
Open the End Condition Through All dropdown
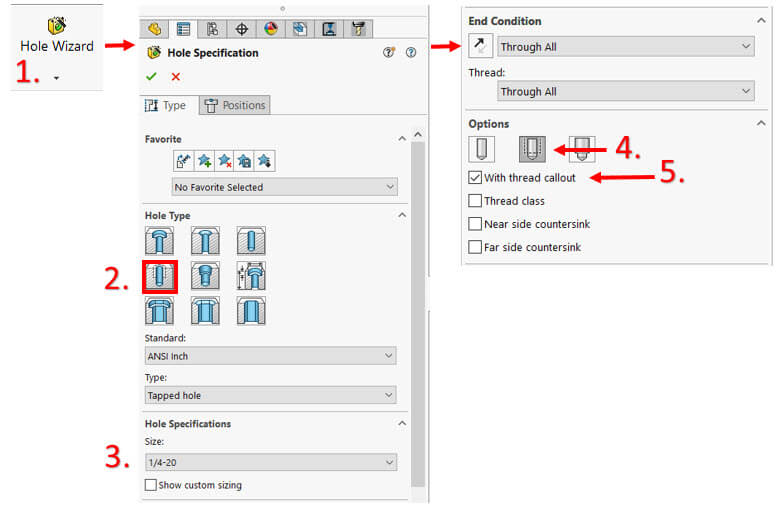click(x=626, y=47)
